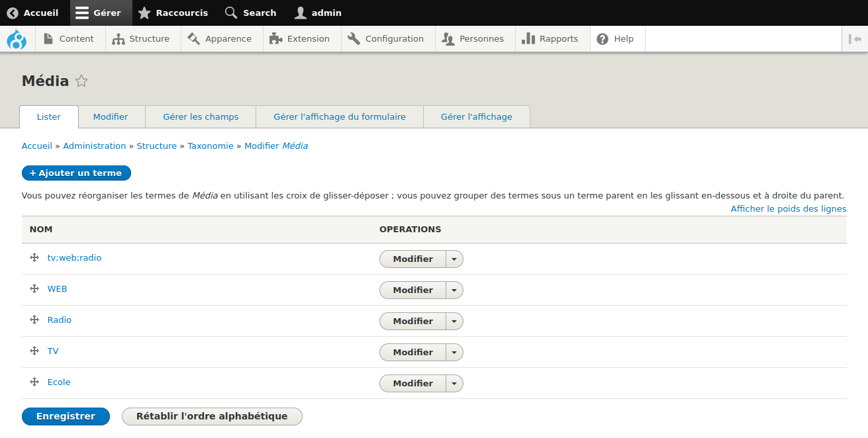The image size is (868, 438).
Task: Open Configuration admin menu
Action: pos(387,39)
